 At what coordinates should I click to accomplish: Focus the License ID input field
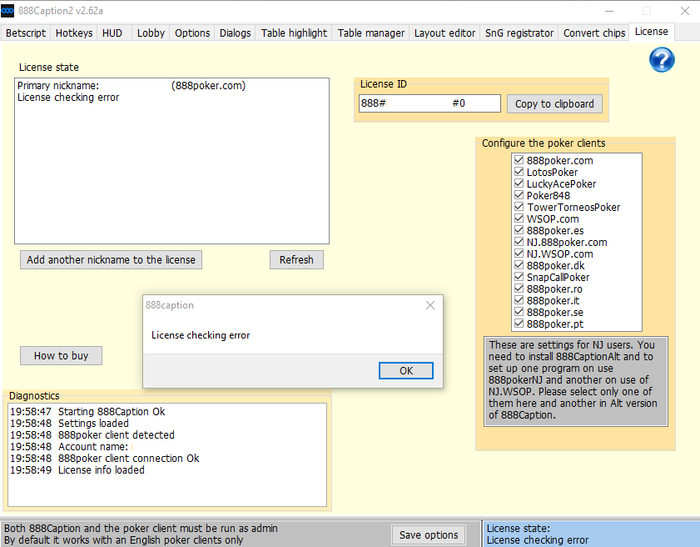[x=429, y=103]
